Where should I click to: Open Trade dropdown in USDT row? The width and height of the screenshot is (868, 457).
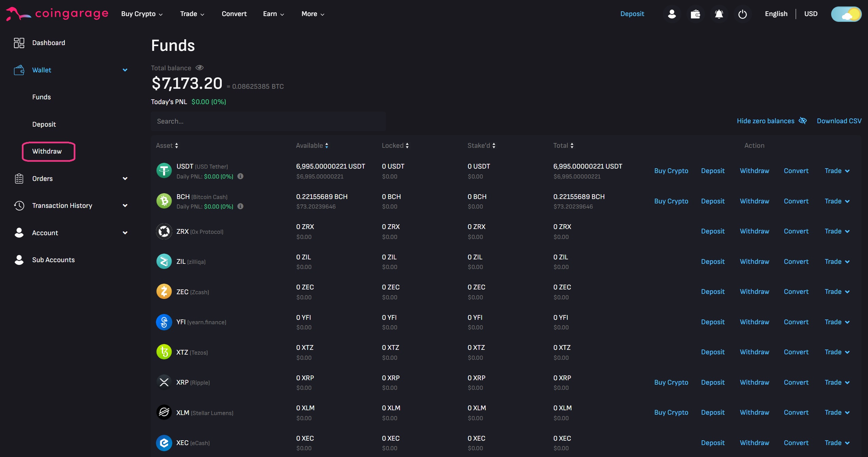[837, 171]
